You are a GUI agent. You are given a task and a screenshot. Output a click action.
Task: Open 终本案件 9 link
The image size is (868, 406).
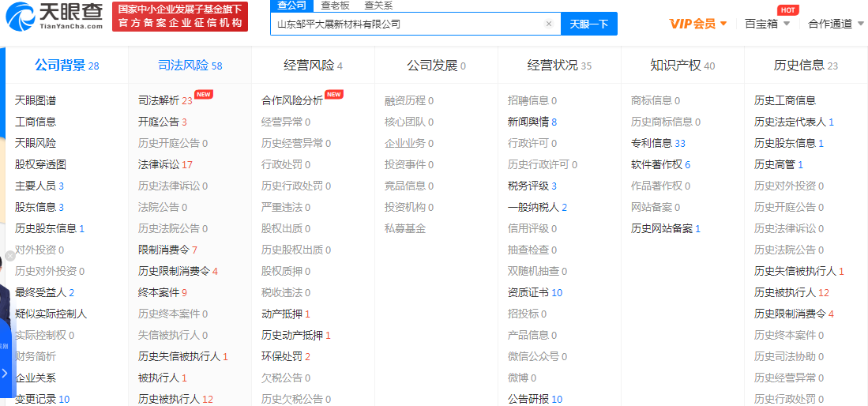point(162,292)
